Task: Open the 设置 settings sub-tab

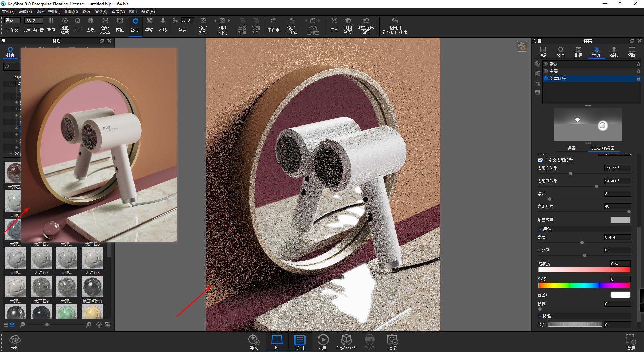Action: 571,148
